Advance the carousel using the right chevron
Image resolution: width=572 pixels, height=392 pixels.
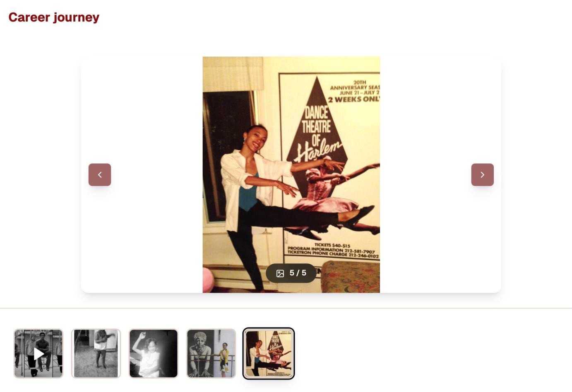(x=482, y=174)
